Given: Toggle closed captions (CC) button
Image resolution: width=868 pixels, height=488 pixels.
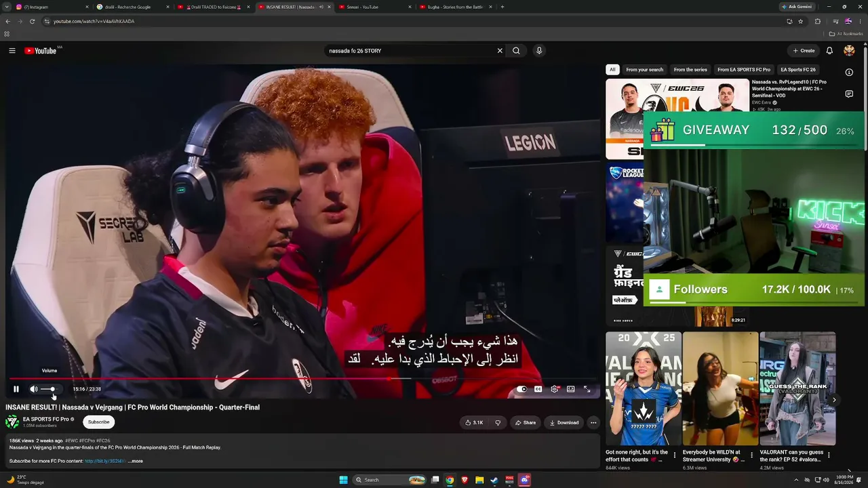Looking at the screenshot, I should click(x=538, y=389).
